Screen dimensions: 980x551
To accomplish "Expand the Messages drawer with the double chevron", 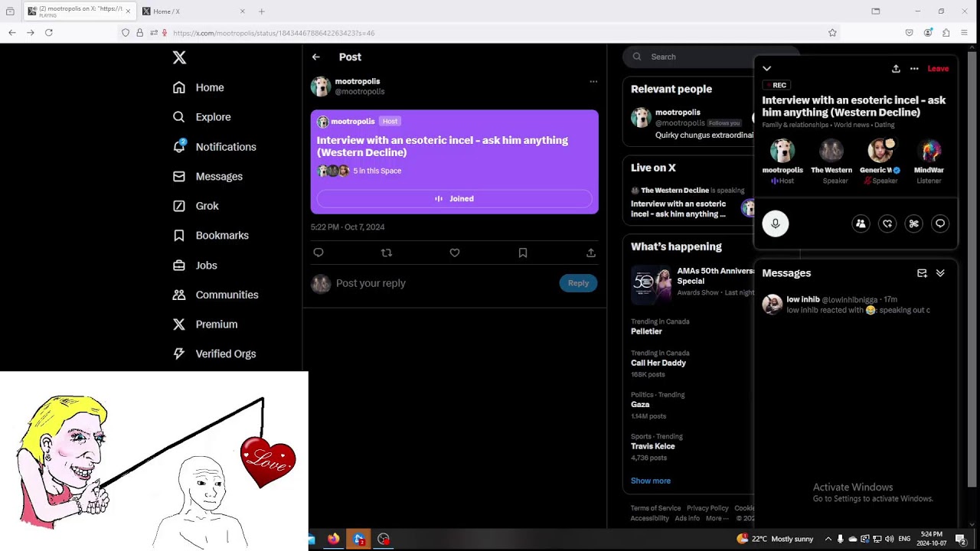I will click(940, 273).
